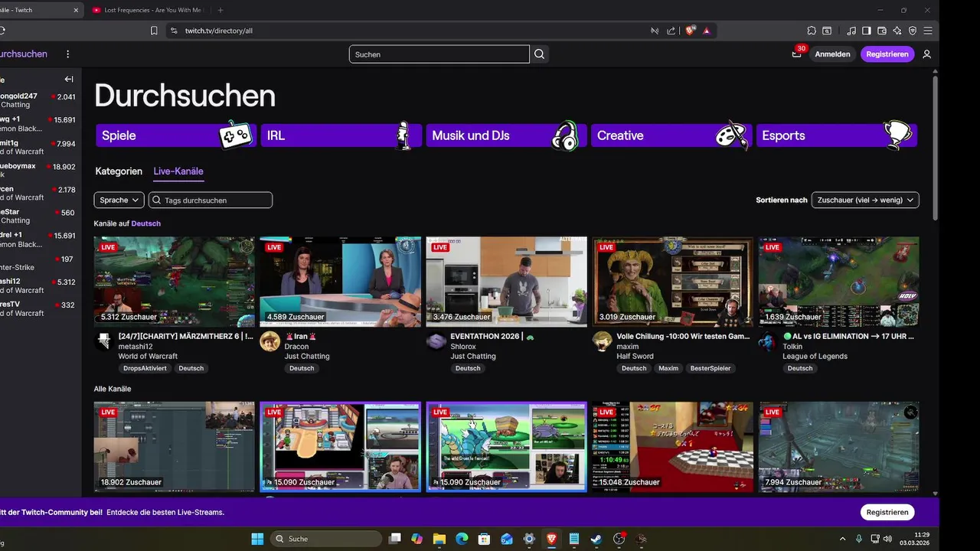Open the user profile icon menu
Image resolution: width=980 pixels, height=551 pixels.
(926, 54)
